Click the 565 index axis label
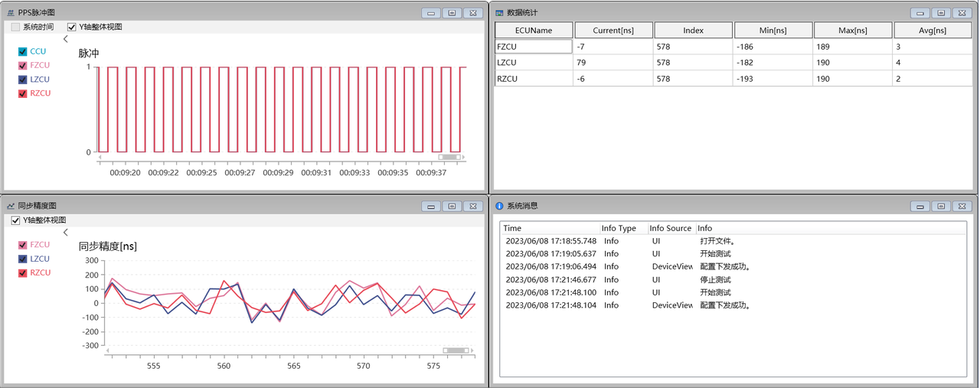This screenshot has height=388, width=980. [x=294, y=366]
